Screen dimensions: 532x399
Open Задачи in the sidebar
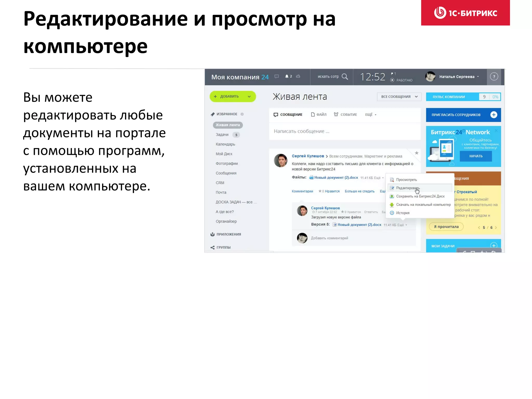pos(222,135)
